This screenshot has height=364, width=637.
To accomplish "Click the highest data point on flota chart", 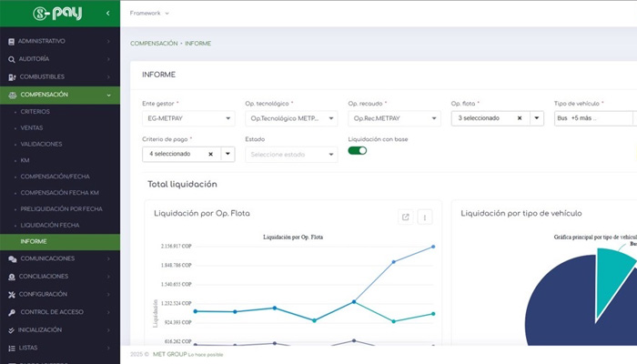I will pyautogui.click(x=433, y=247).
